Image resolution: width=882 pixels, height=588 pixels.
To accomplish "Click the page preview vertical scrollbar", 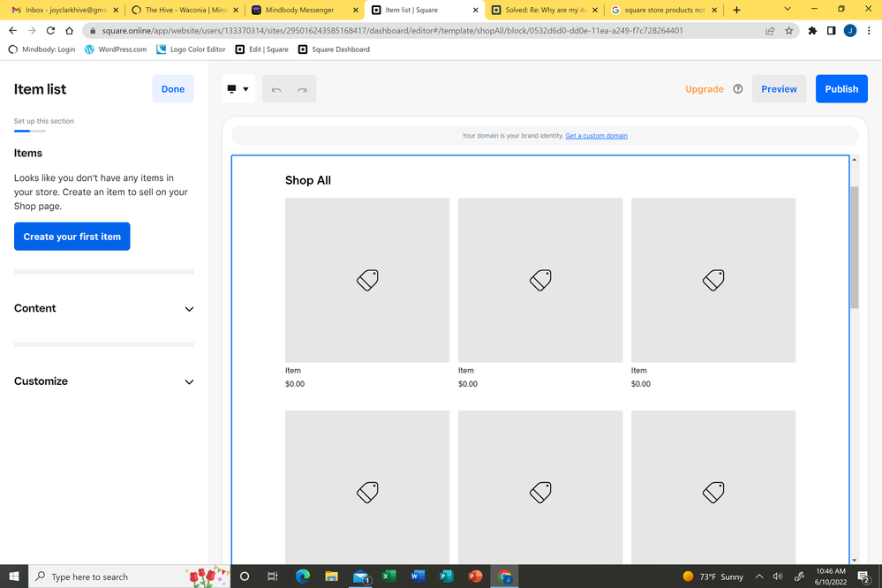I will click(x=854, y=247).
